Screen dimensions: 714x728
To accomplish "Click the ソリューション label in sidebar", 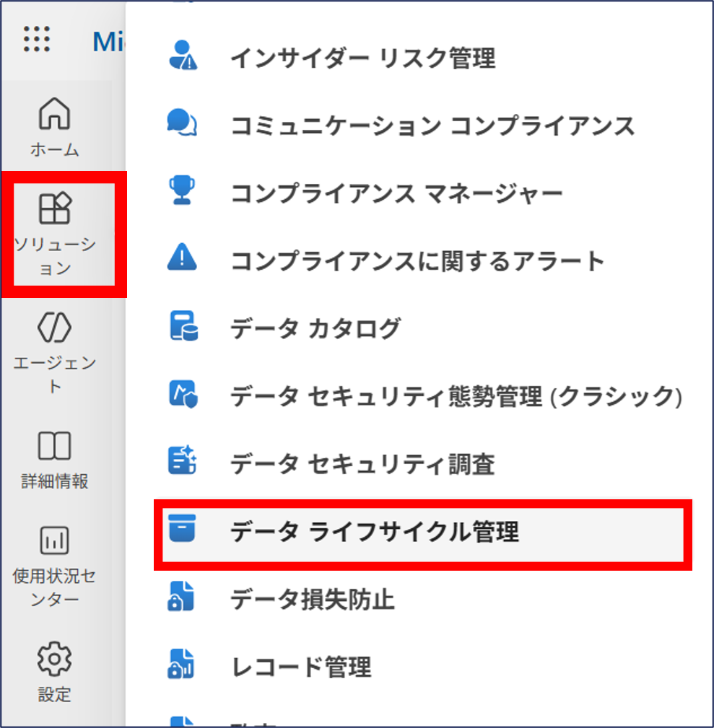I will click(x=55, y=256).
